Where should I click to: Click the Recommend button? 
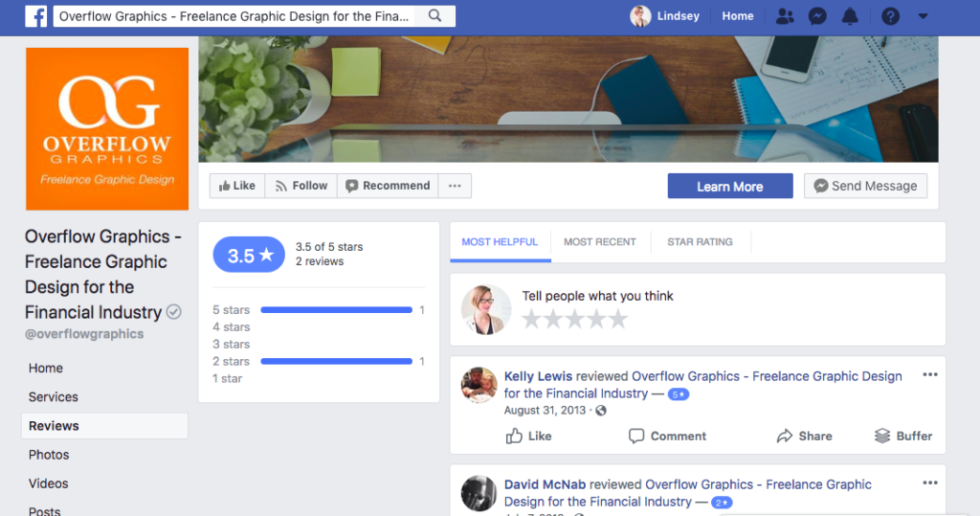[x=389, y=186]
